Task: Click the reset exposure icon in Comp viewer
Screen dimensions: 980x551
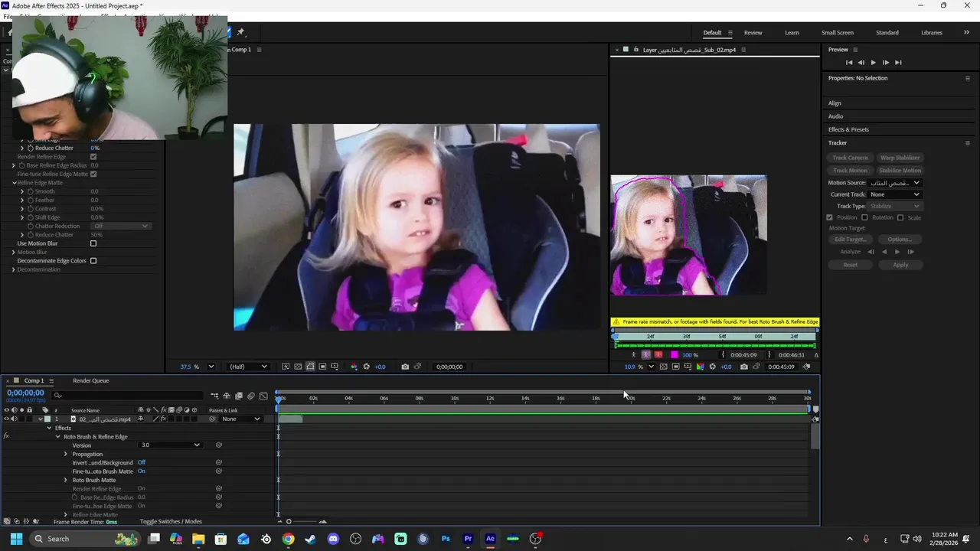Action: [x=366, y=367]
